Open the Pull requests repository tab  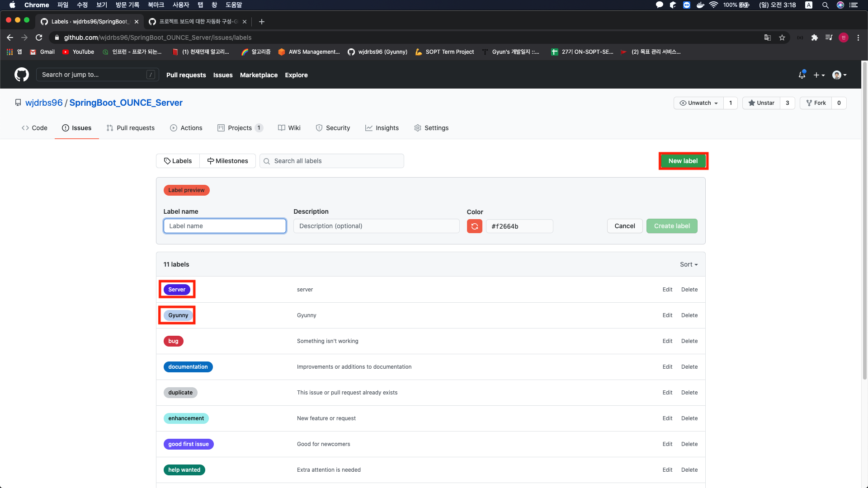(x=131, y=128)
